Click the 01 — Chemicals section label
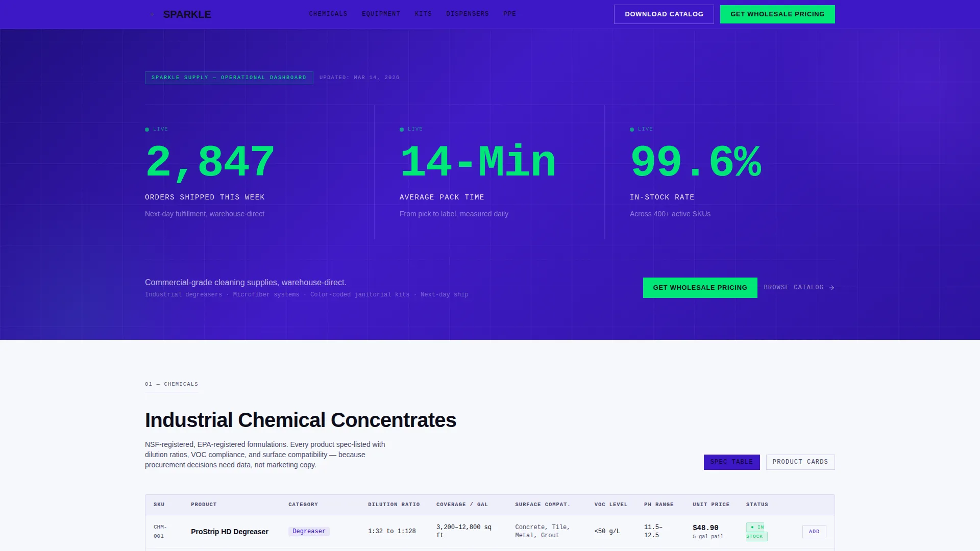The width and height of the screenshot is (980, 551). tap(171, 384)
